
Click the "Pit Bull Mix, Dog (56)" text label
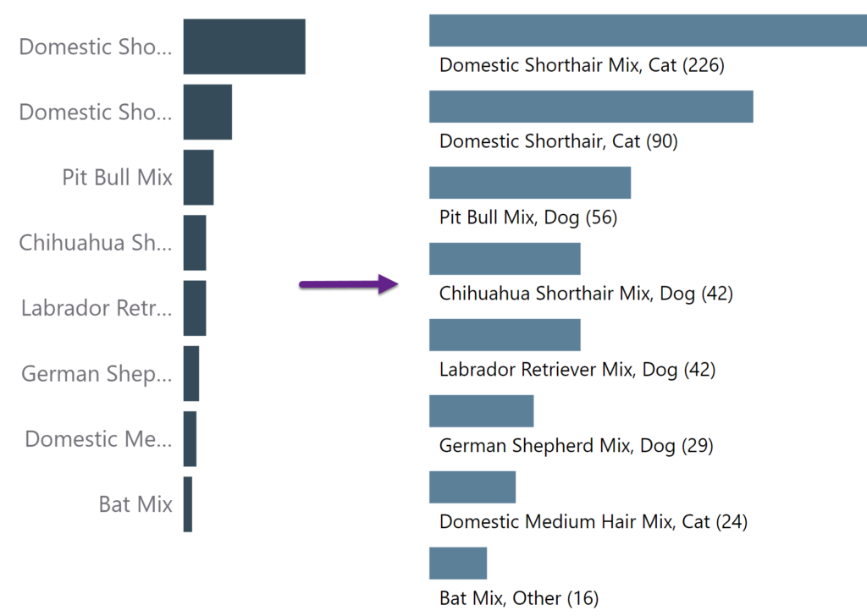click(528, 217)
